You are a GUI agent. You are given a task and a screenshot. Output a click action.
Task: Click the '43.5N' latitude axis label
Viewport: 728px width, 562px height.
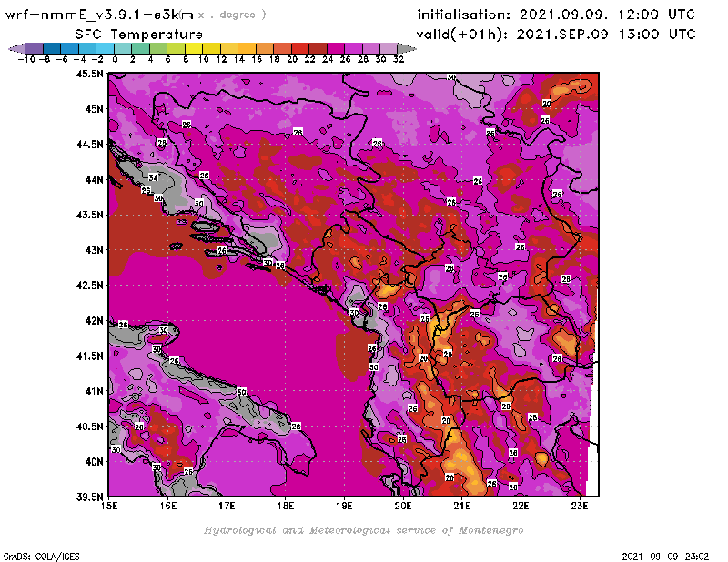pos(89,215)
